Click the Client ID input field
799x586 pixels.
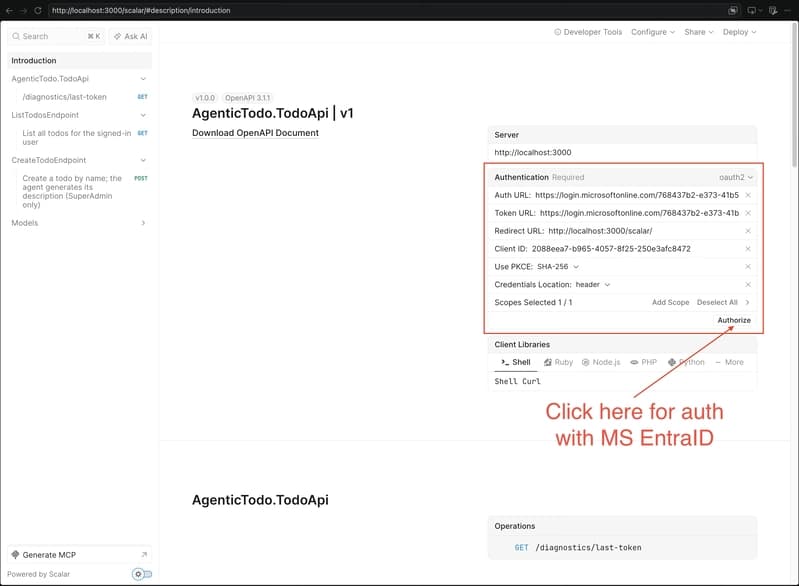pyautogui.click(x=635, y=249)
